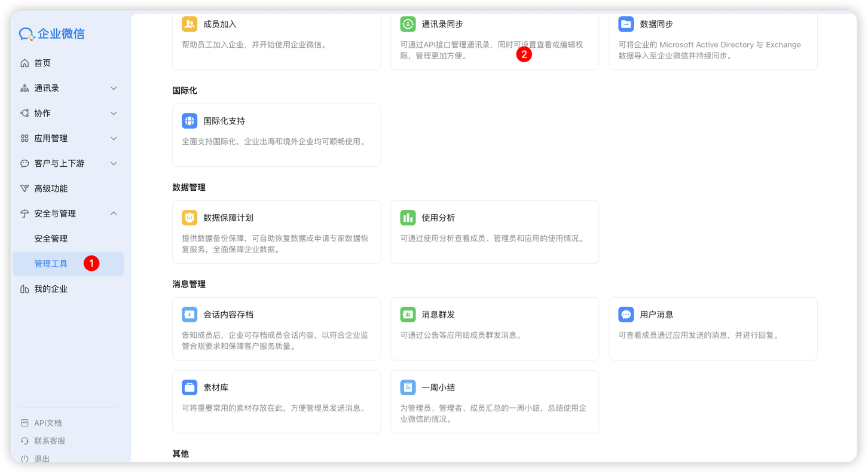Open the 消息群发 card title

tap(438, 315)
